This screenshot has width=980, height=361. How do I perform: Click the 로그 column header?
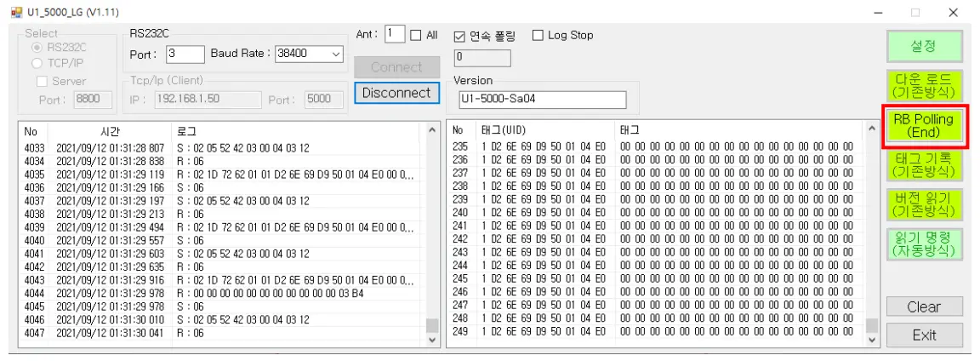298,131
